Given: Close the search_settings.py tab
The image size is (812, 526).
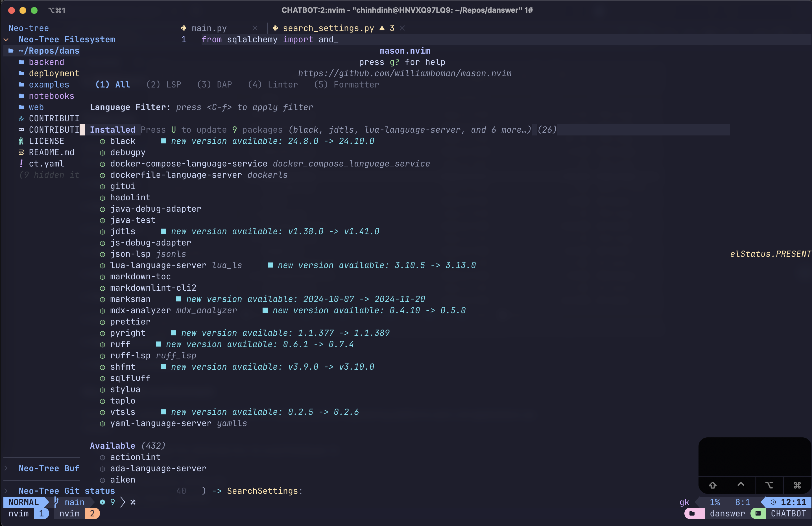Looking at the screenshot, I should tap(402, 28).
